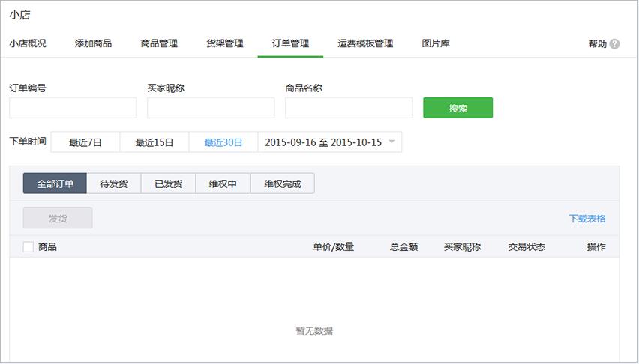
Task: Click the 买家昵称 text box
Action: 211,108
